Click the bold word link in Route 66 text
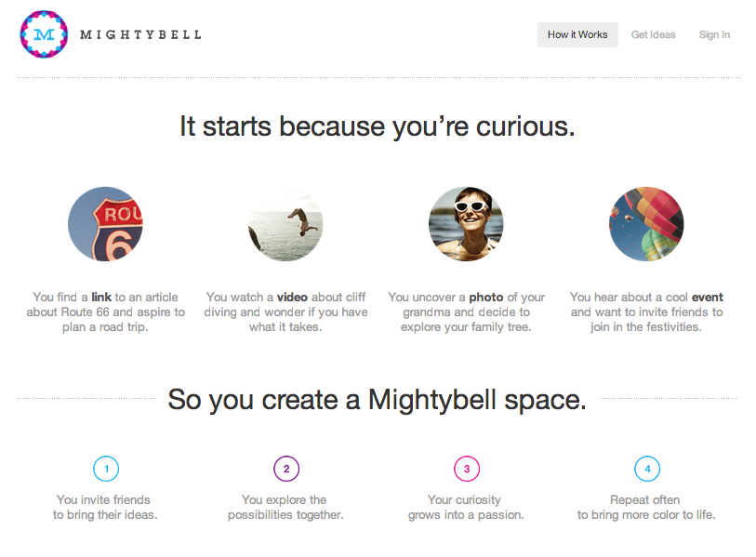 (101, 297)
